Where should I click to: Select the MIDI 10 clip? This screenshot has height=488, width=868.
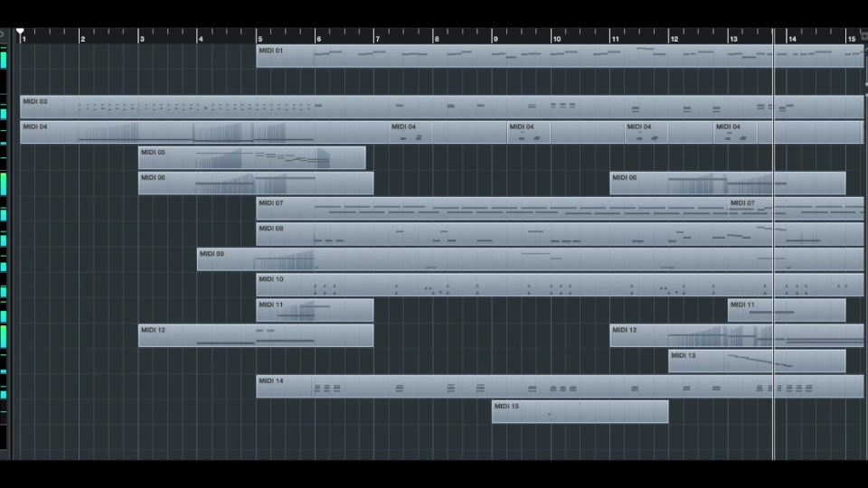[560, 285]
